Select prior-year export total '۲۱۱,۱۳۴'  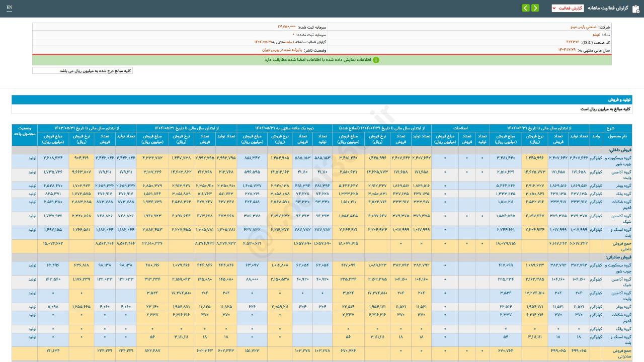pos(53,350)
